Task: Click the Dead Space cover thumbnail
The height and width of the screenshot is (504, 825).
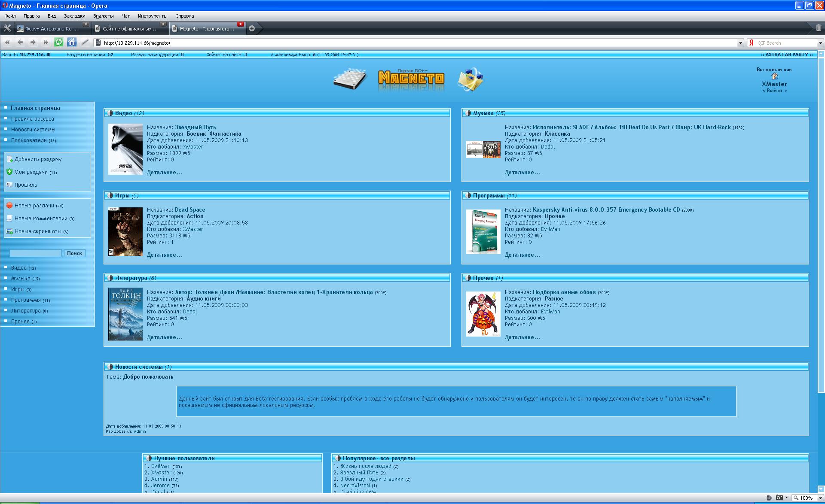Action: click(x=125, y=232)
